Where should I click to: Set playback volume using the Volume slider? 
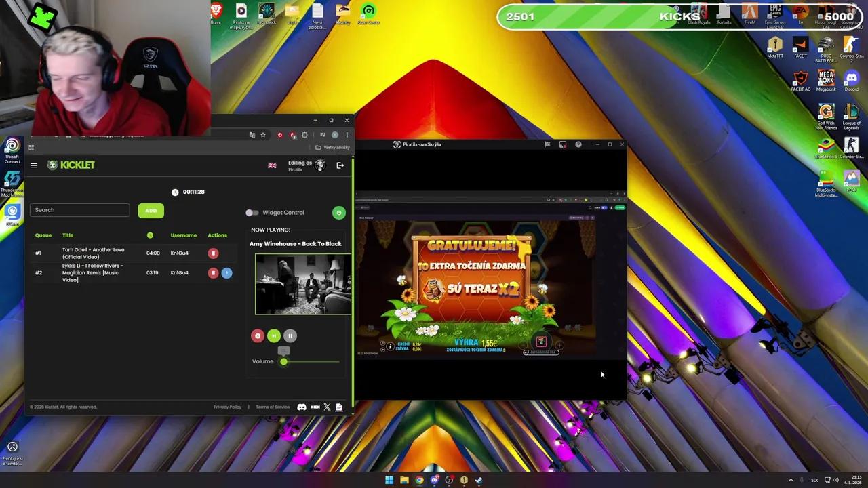[x=283, y=361]
